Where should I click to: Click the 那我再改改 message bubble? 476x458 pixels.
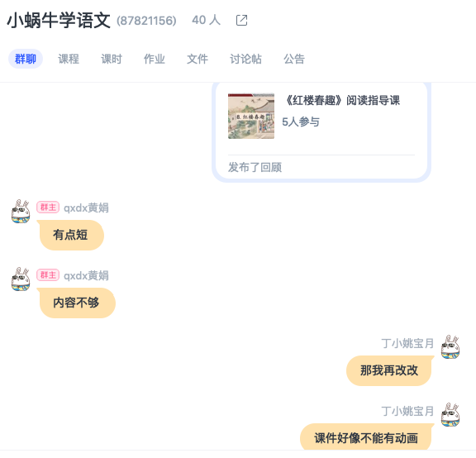coord(389,370)
